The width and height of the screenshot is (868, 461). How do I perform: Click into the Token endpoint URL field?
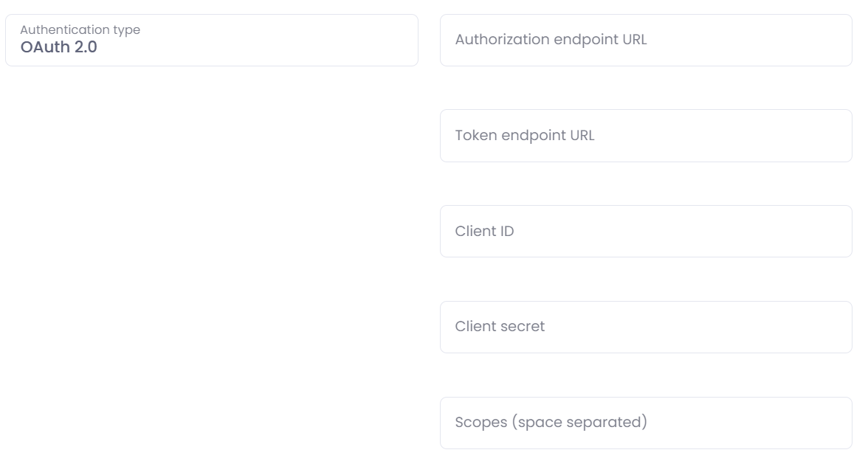[x=646, y=136]
